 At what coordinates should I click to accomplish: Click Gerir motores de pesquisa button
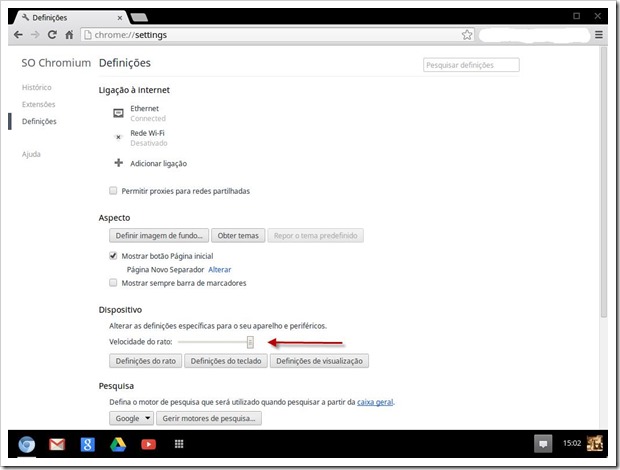(209, 418)
